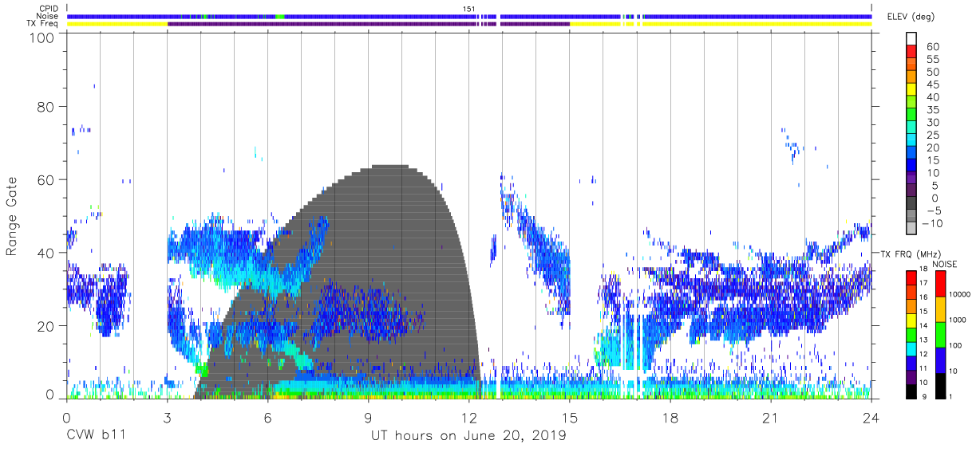Screen dimensions: 980x452
Task: Click the 'NOISE' legend title
Action: [x=944, y=264]
